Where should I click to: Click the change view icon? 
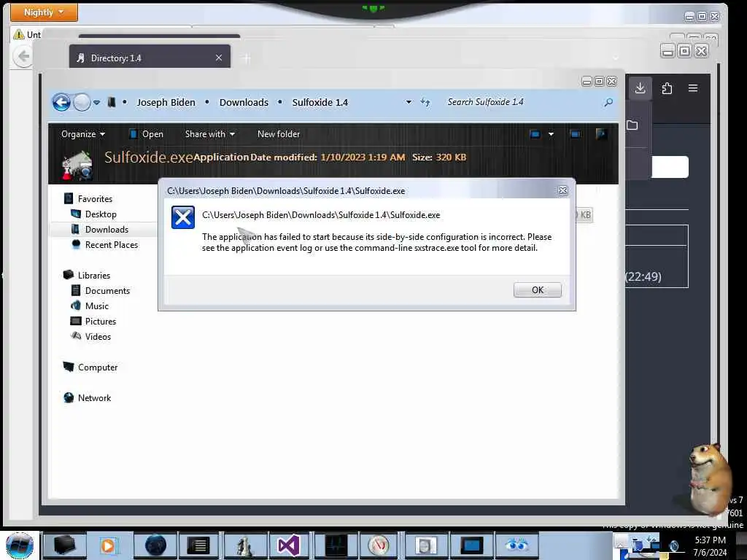pos(535,134)
